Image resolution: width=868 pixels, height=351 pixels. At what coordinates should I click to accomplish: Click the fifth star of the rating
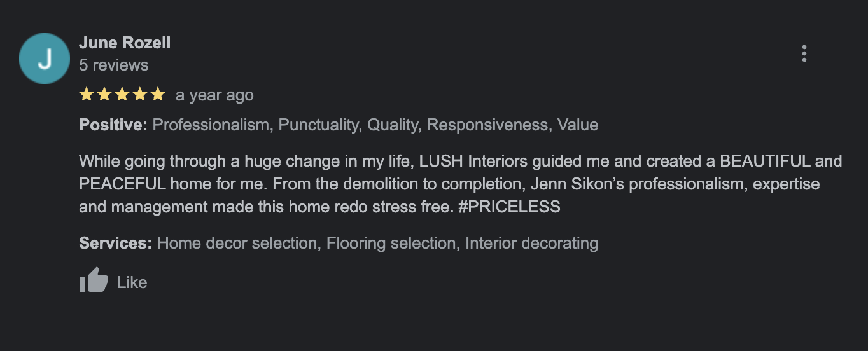click(x=157, y=95)
